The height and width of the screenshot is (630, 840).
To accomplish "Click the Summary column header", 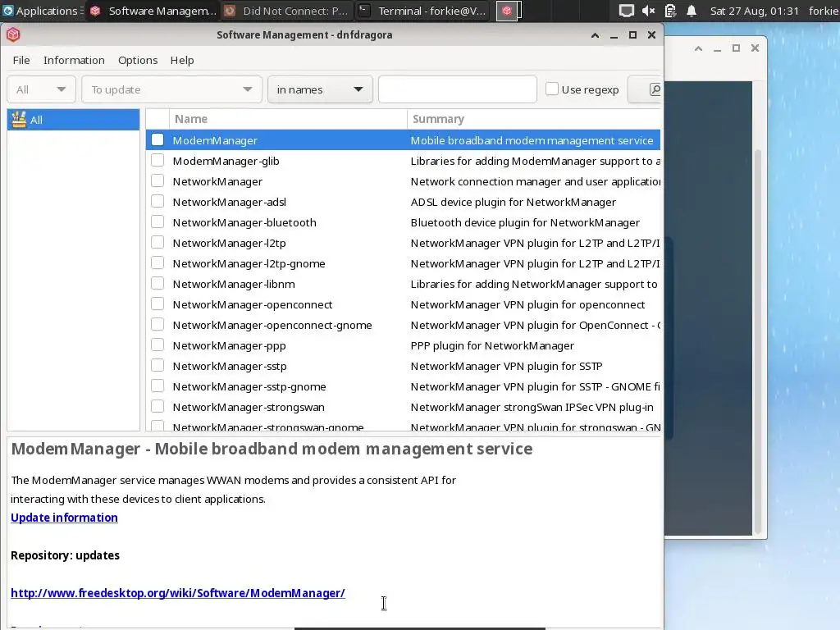I will pyautogui.click(x=534, y=119).
